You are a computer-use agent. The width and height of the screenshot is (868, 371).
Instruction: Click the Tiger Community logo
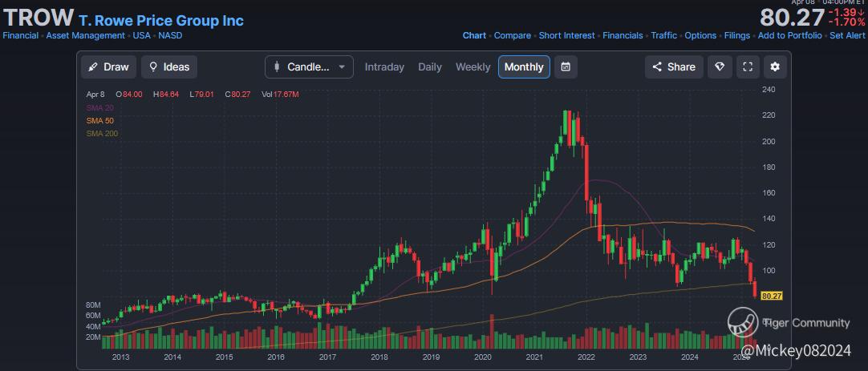pos(744,322)
